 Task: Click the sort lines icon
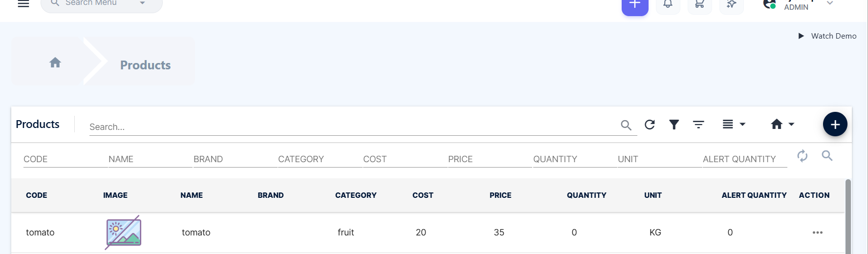pos(698,125)
